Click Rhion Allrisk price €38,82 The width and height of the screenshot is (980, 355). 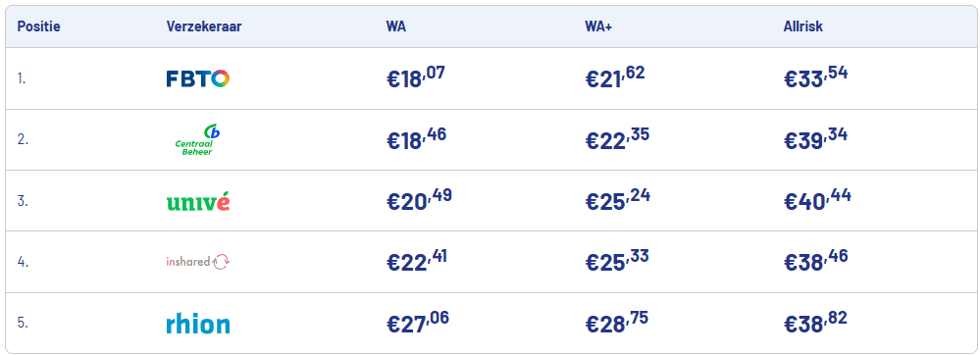click(815, 323)
